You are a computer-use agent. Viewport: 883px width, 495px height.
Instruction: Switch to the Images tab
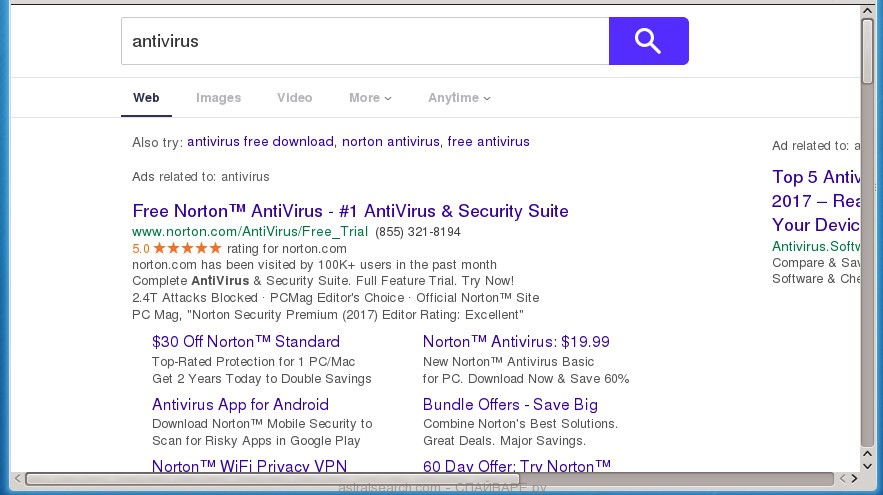(x=218, y=98)
